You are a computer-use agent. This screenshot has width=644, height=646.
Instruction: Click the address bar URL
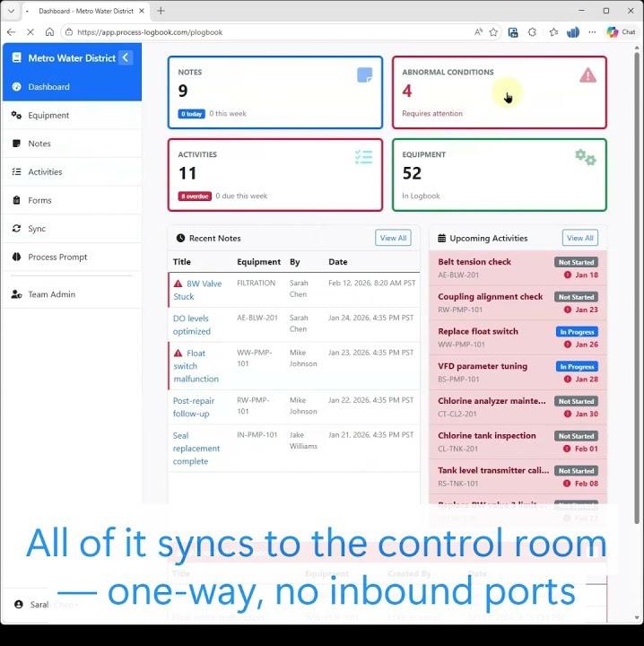150,32
